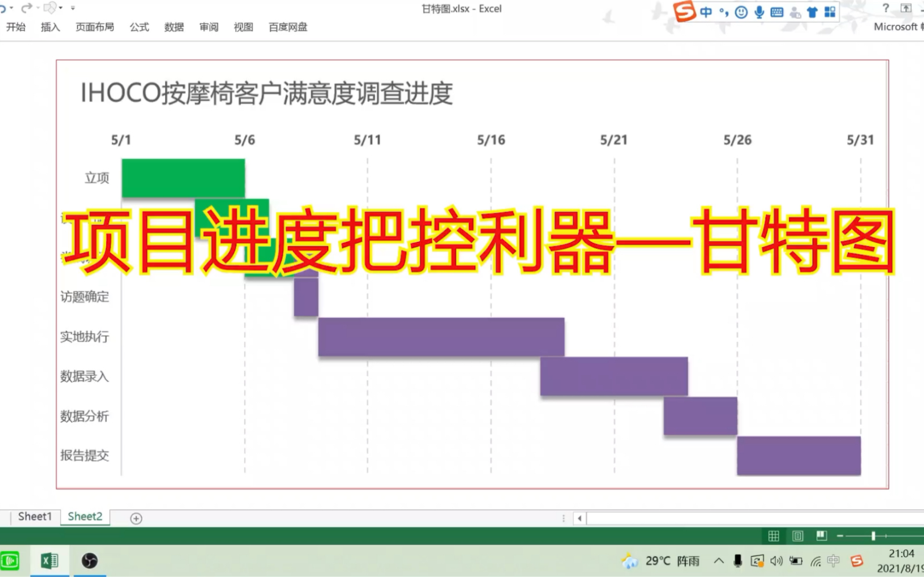The width and height of the screenshot is (924, 577).
Task: Click the Wi-Fi network icon in tray
Action: click(x=816, y=561)
